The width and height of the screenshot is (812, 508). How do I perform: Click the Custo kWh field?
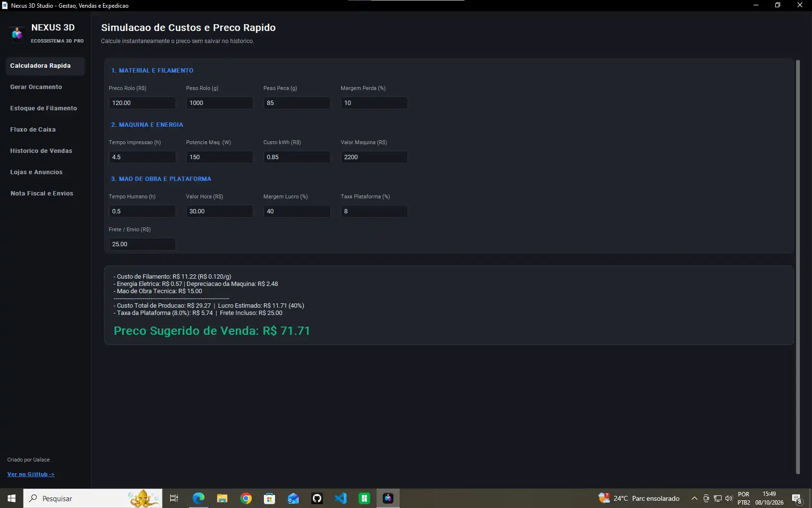(297, 157)
